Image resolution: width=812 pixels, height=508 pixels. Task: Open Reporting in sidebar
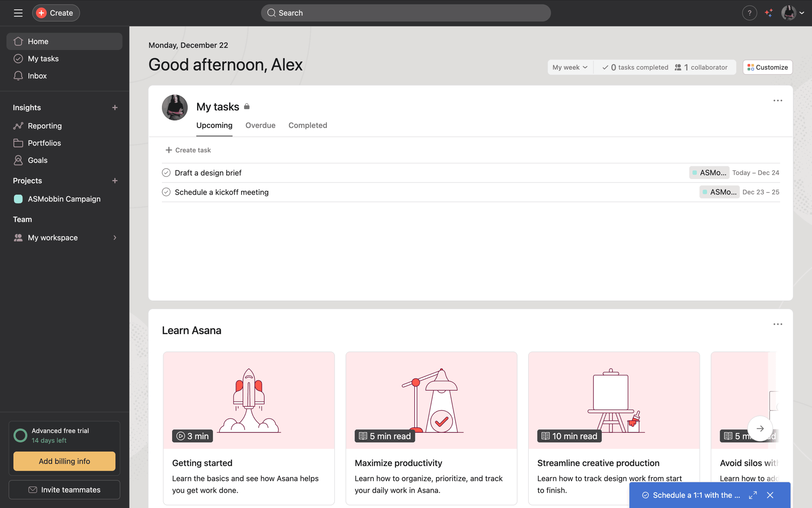pyautogui.click(x=64, y=126)
